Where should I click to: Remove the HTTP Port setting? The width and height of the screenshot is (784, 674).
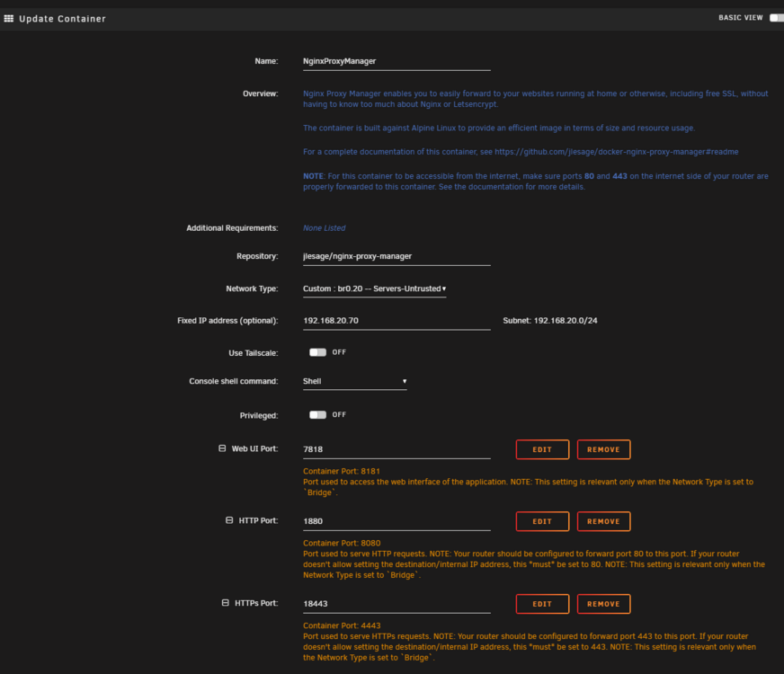click(x=603, y=521)
